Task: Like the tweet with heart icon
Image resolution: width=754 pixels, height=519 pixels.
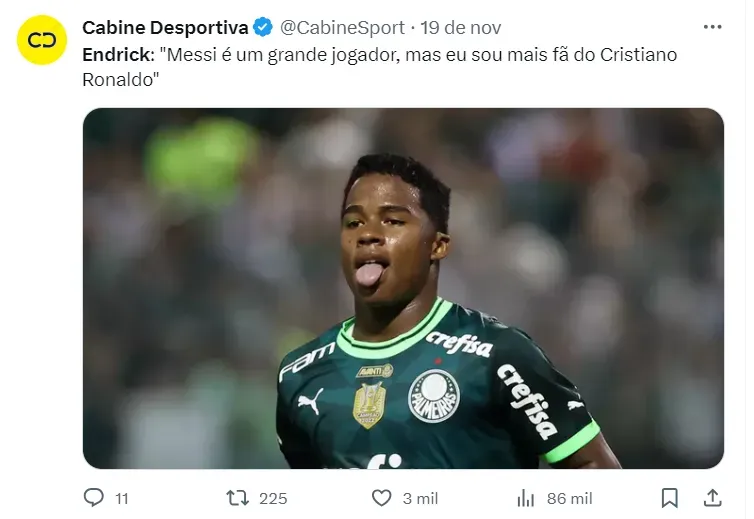Action: pos(382,498)
